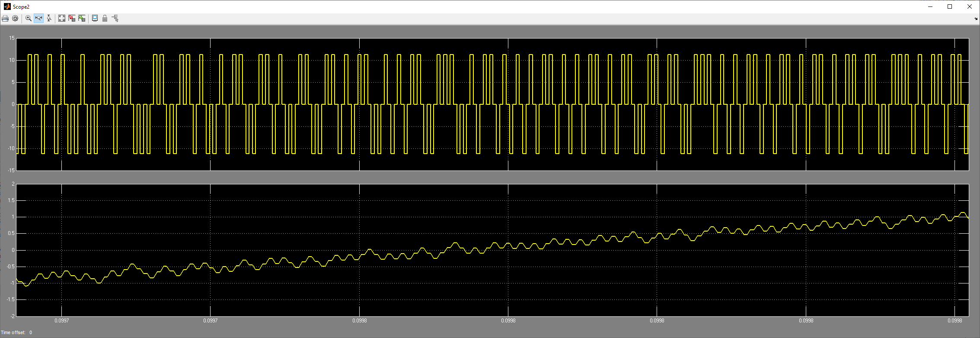Toggle the axes selection lock icon
980x338 pixels.
(x=105, y=18)
